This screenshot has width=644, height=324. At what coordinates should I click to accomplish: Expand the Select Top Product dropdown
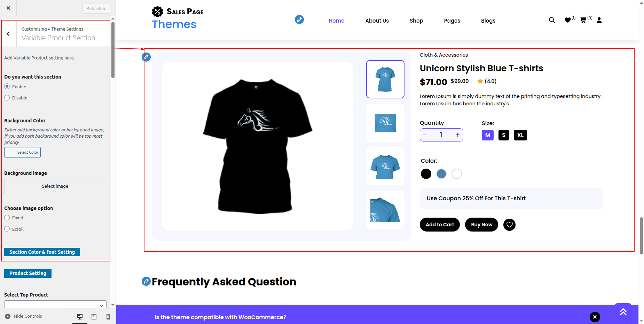click(55, 305)
